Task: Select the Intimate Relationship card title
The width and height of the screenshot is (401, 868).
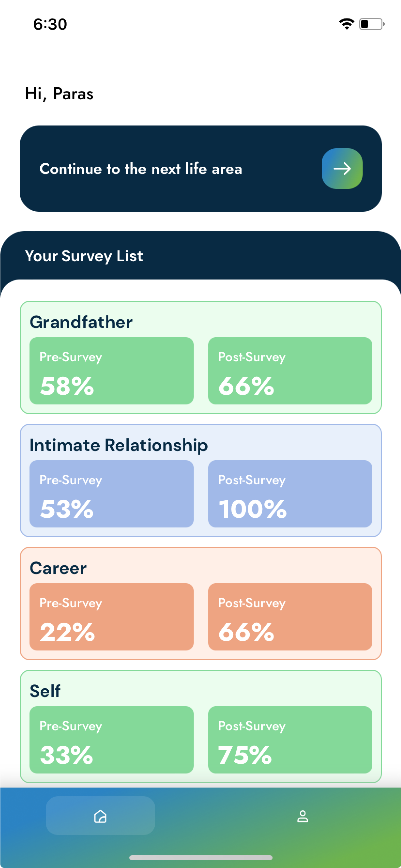Action: coord(119,445)
